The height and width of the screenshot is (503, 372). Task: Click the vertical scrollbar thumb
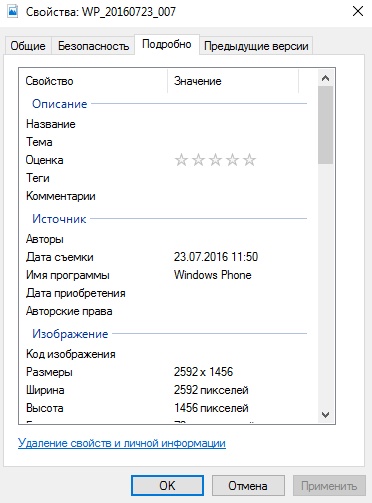tap(326, 125)
